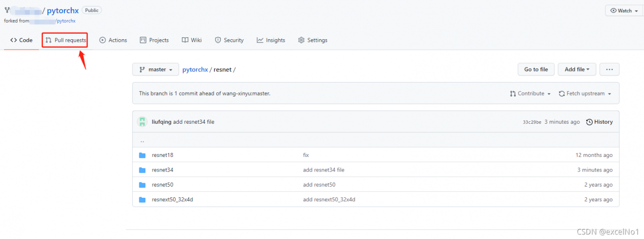Open the Watch dropdown button
This screenshot has height=239, width=644.
tap(623, 11)
